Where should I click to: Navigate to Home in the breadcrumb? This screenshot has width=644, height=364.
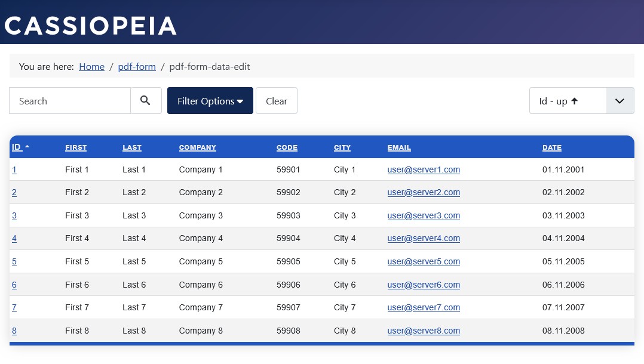click(91, 66)
